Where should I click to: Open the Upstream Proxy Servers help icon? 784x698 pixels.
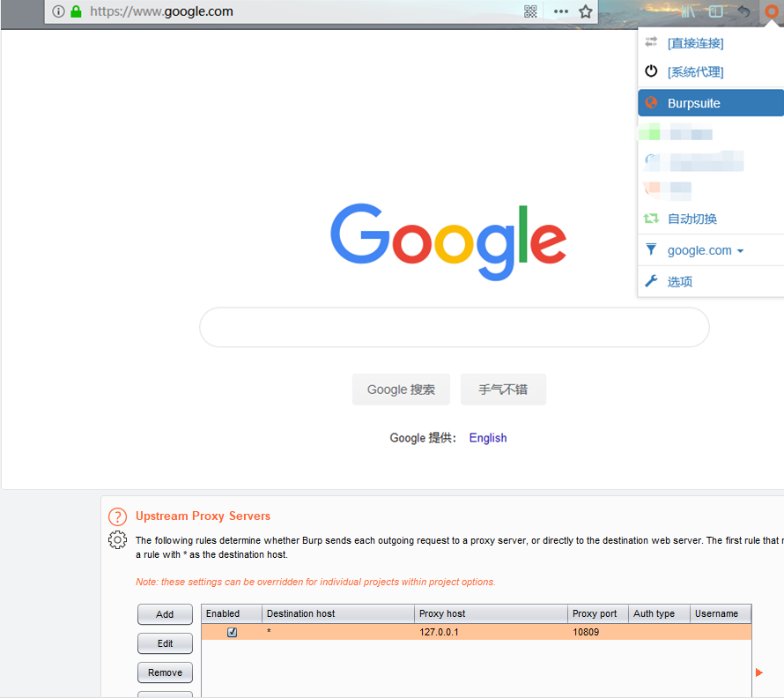(x=117, y=516)
